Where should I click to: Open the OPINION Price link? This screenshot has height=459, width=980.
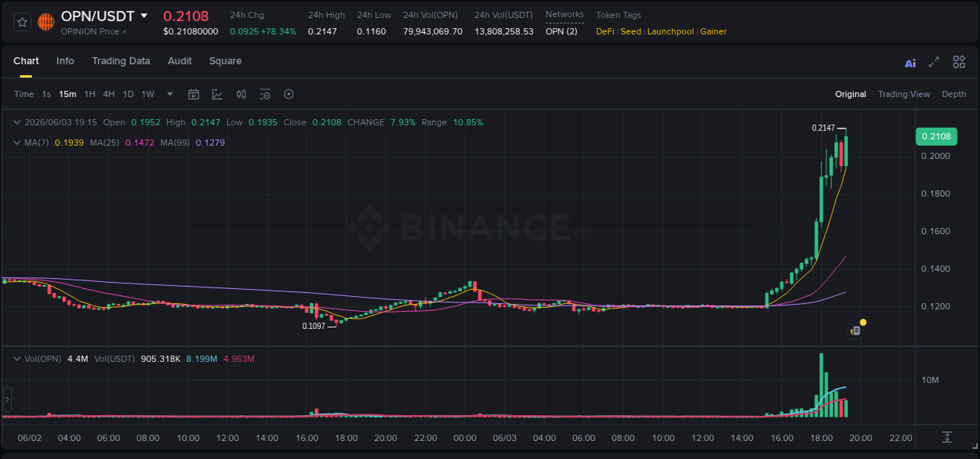tap(93, 31)
